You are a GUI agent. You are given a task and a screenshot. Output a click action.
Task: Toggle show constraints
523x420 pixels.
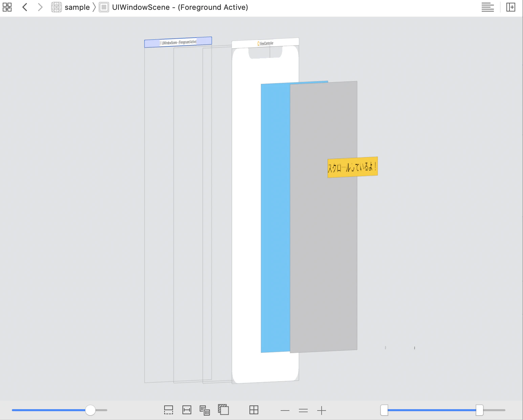coord(187,410)
